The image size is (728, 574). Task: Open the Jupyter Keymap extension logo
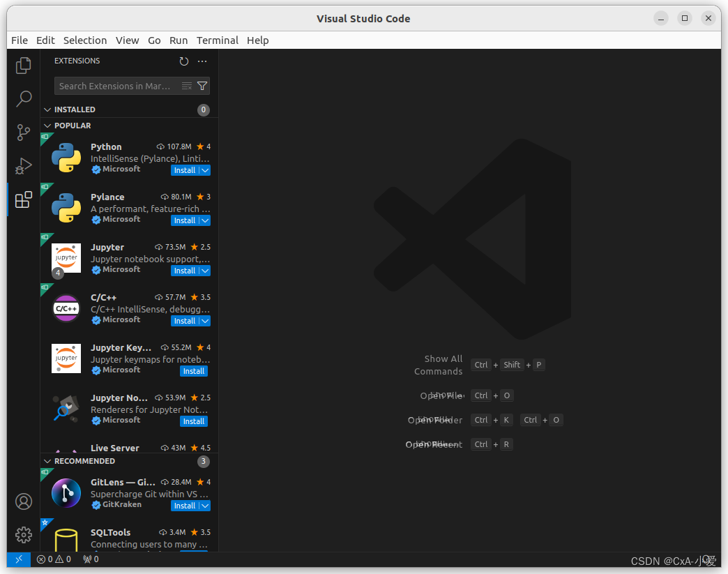66,358
